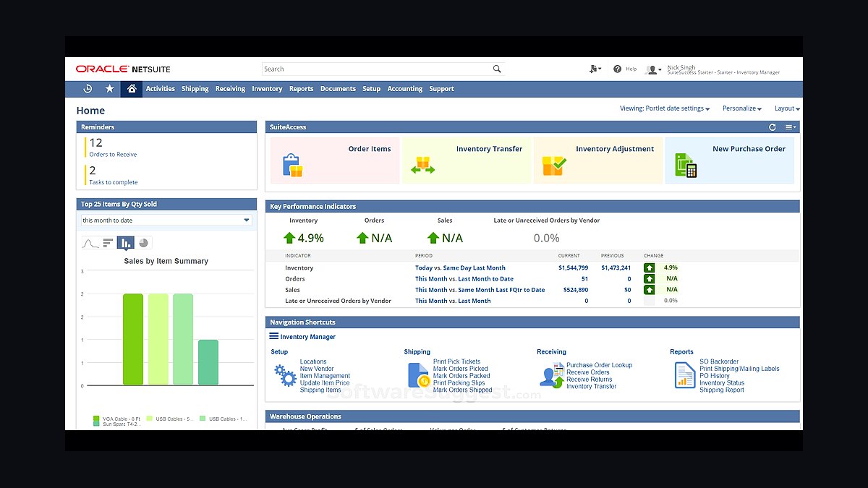Viewport: 868px width, 488px height.
Task: Refresh the SuiteAccess portlet
Action: pos(773,127)
